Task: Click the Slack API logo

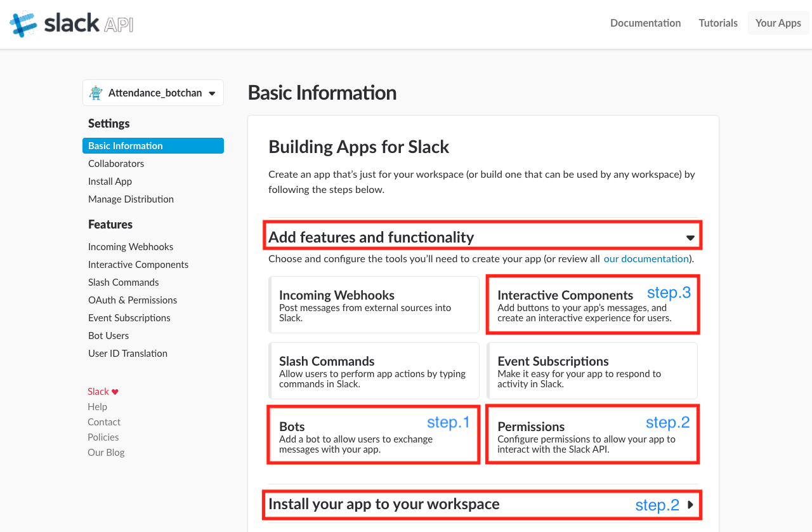Action: click(x=71, y=24)
